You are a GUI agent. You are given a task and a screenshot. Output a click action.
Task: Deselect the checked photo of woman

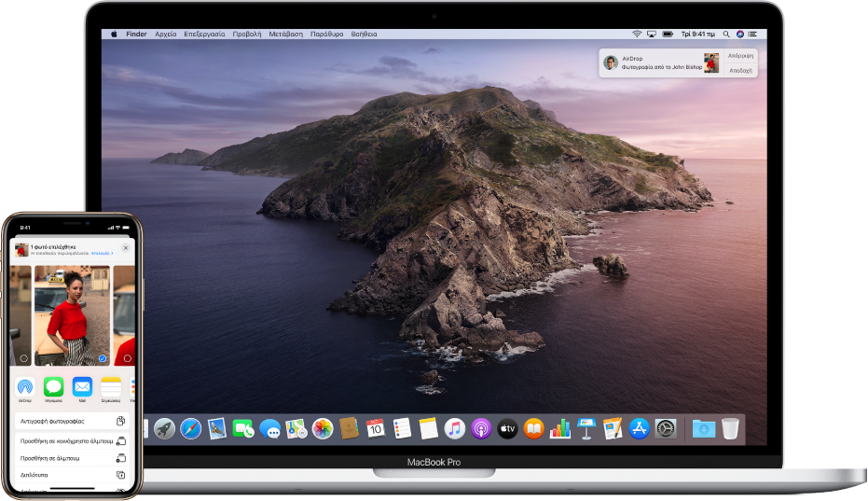click(102, 358)
